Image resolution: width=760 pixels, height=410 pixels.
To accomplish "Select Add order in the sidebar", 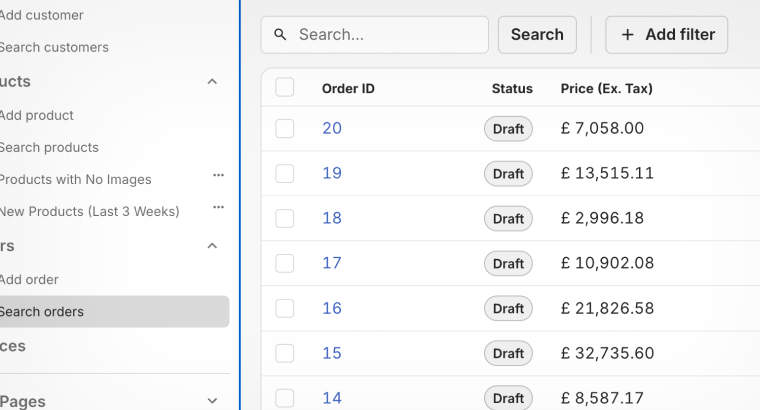I will tap(29, 279).
